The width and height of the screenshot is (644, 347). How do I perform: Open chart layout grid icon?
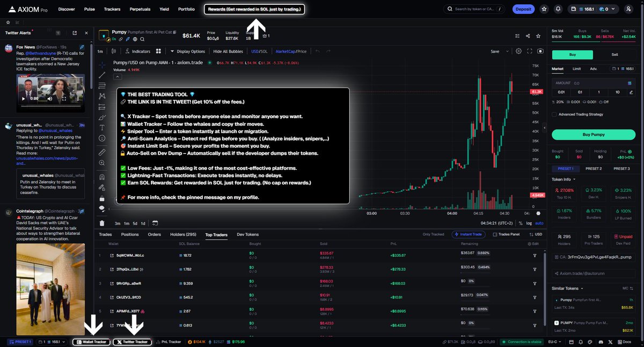[158, 52]
